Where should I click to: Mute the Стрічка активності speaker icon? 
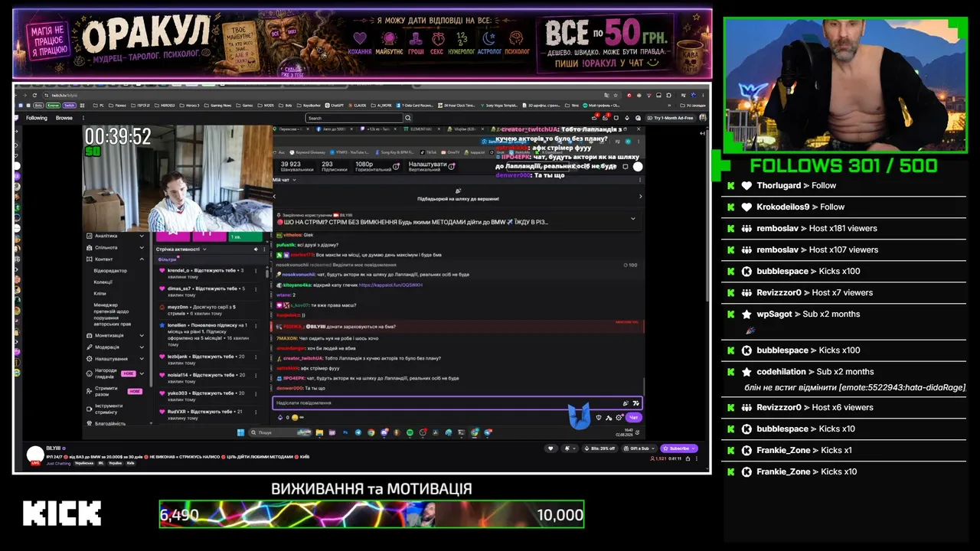point(256,249)
